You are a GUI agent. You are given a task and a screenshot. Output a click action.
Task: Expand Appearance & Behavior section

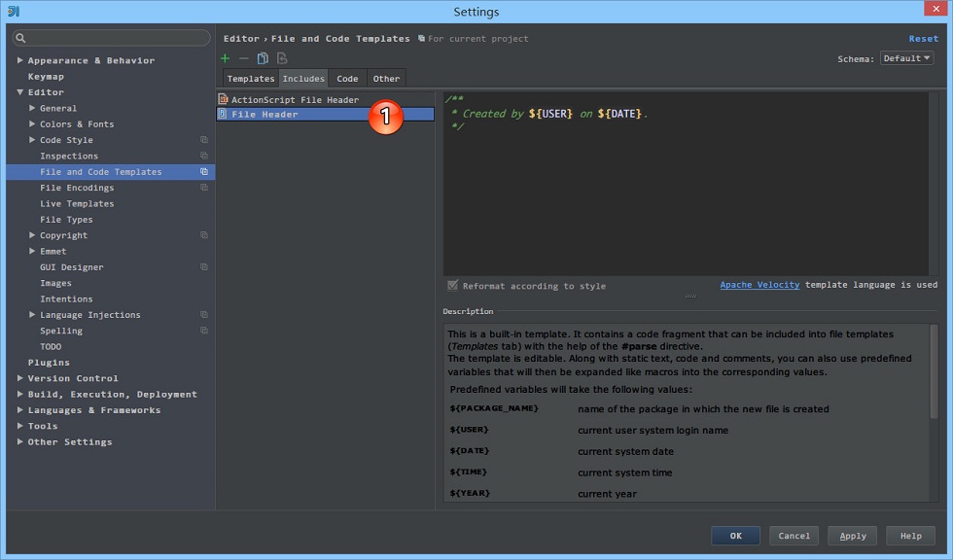click(20, 60)
